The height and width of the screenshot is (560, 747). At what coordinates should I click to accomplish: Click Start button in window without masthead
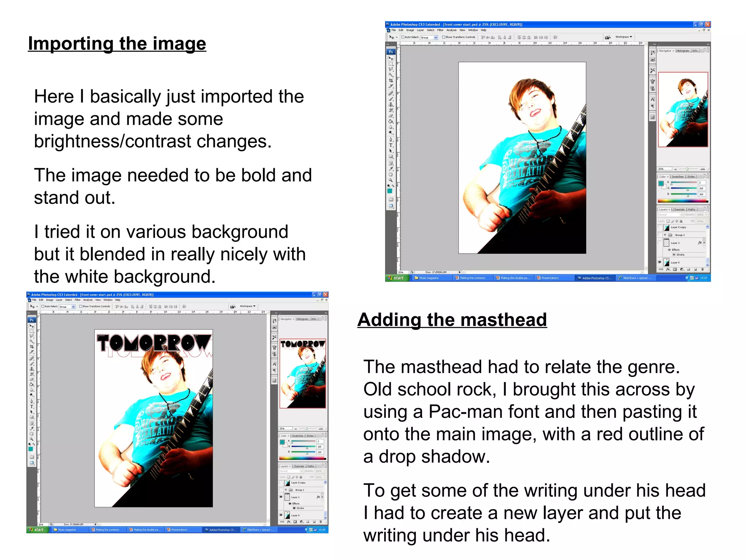396,278
